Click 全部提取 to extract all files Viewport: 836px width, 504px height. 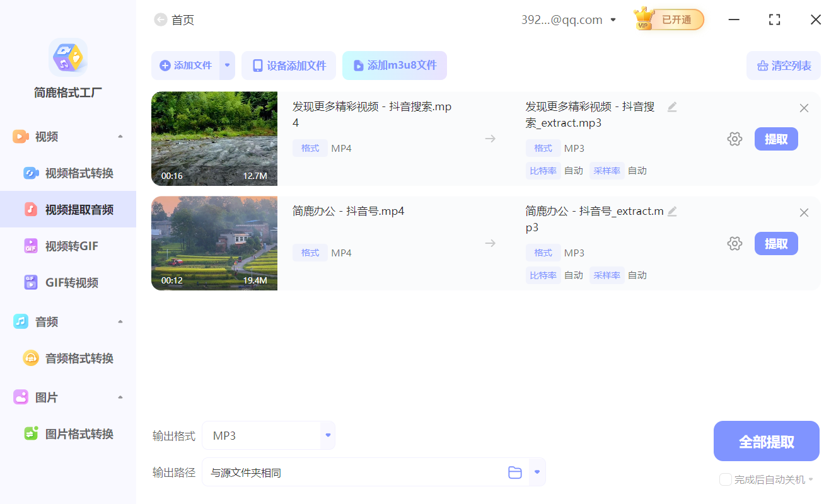click(766, 441)
